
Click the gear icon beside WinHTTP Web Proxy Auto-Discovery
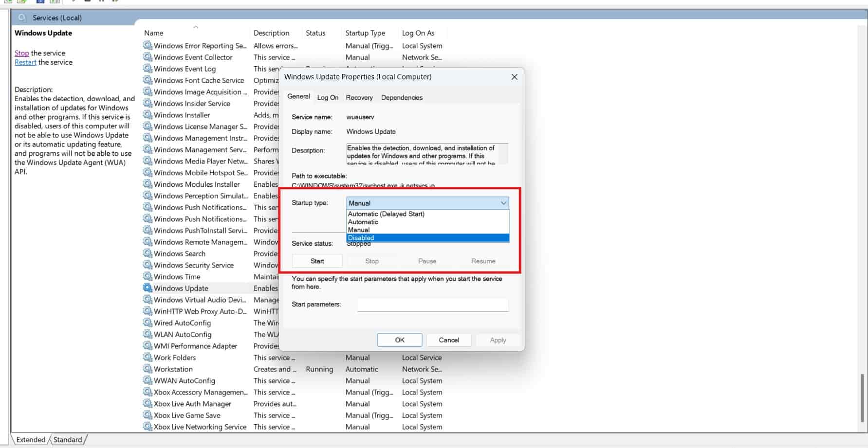coord(148,311)
